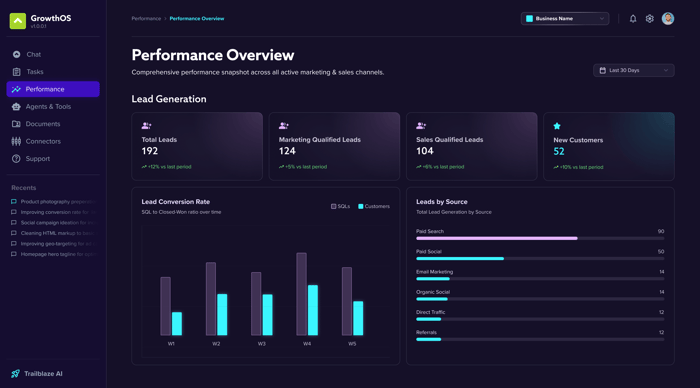Click the Trailblaze AI label
This screenshot has height=388, width=700.
tap(43, 374)
